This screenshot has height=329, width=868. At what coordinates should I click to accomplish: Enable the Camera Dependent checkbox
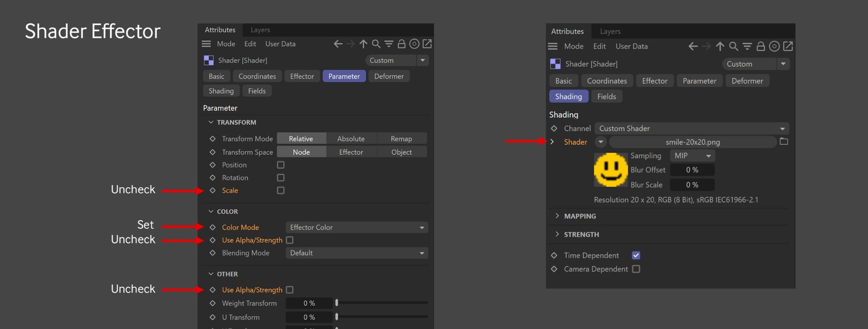click(x=636, y=269)
